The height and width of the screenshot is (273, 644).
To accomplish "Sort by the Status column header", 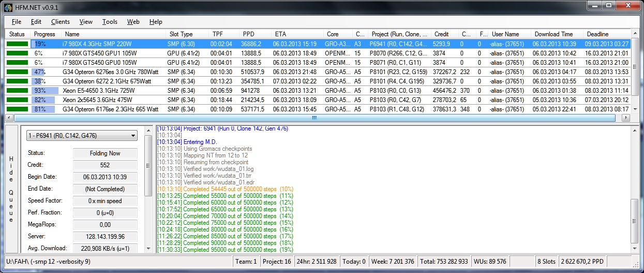I will pyautogui.click(x=18, y=34).
